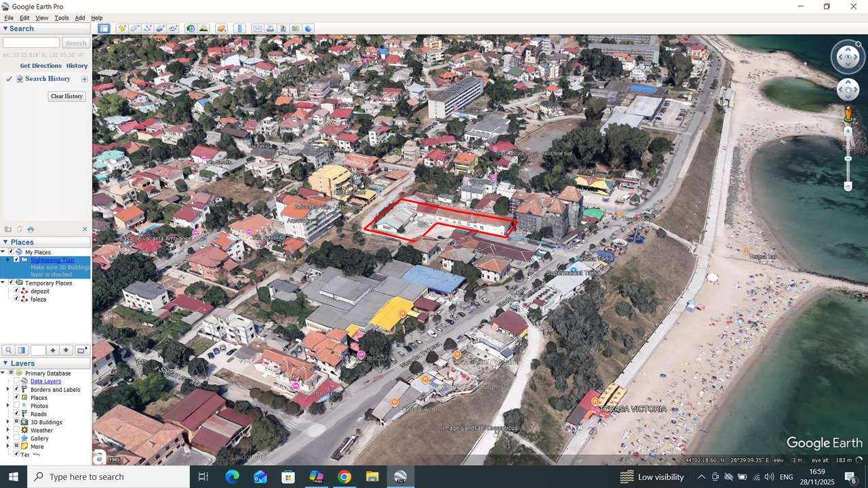This screenshot has height=488, width=868.
Task: Open the Tools menu
Action: 62,18
